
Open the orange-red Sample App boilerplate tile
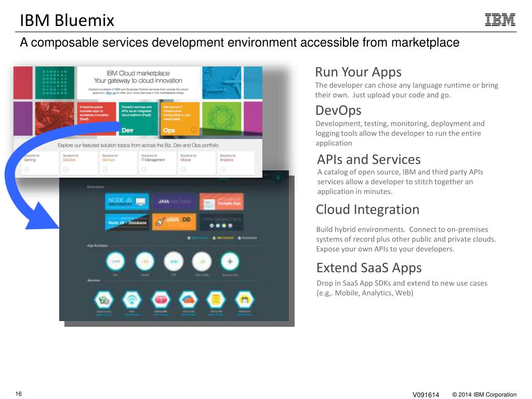coord(221,202)
